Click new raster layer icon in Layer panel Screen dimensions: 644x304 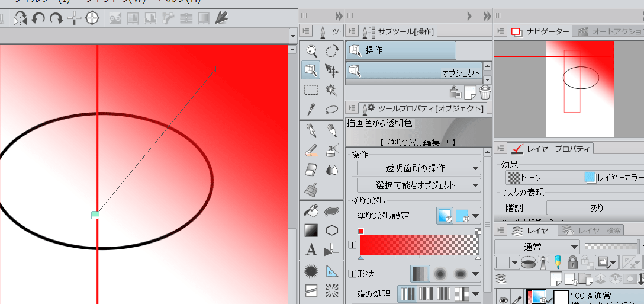point(556,279)
